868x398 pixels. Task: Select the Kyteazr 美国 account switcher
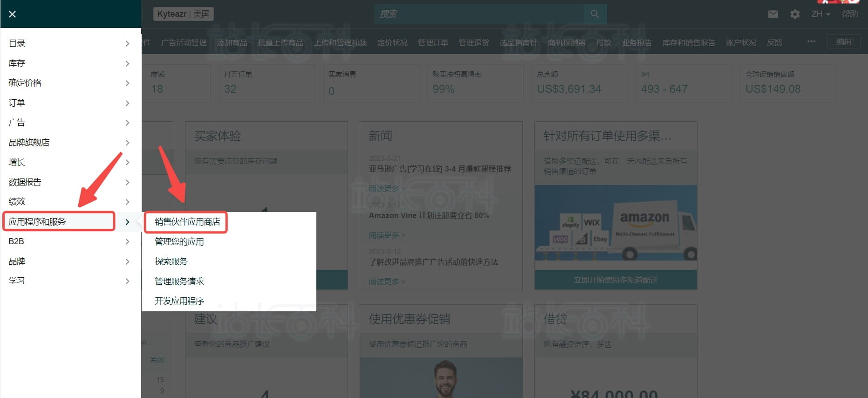183,14
